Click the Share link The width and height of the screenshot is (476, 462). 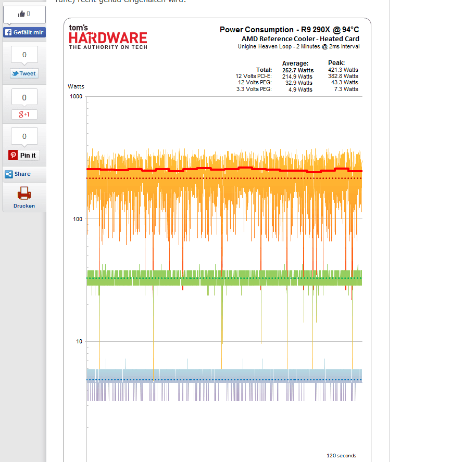tap(22, 174)
